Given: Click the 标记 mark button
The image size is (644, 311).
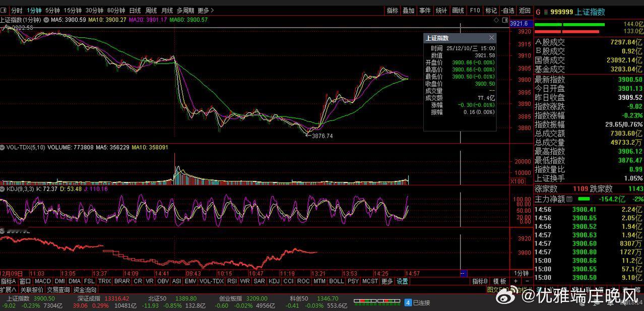Looking at the screenshot, I should (x=491, y=10).
